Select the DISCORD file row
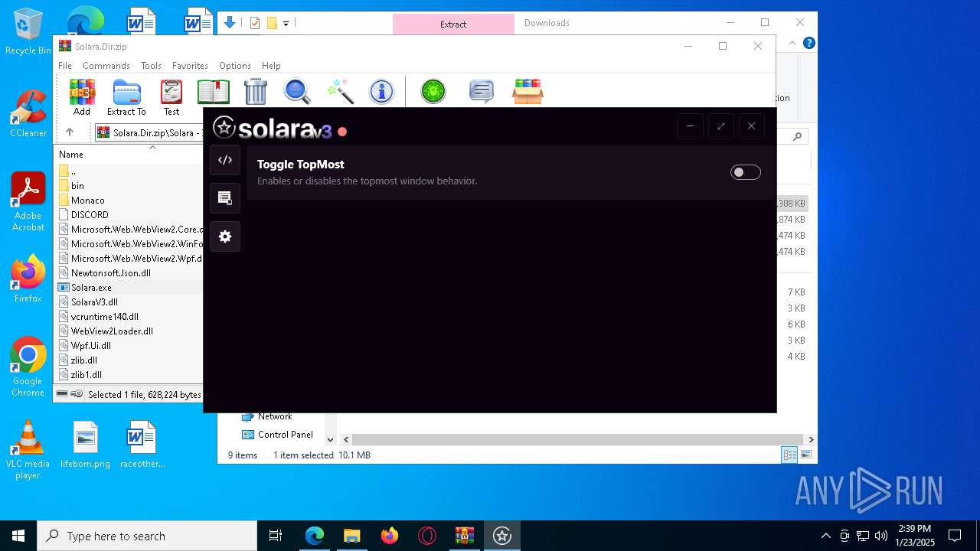Image resolution: width=980 pixels, height=551 pixels. [x=90, y=215]
